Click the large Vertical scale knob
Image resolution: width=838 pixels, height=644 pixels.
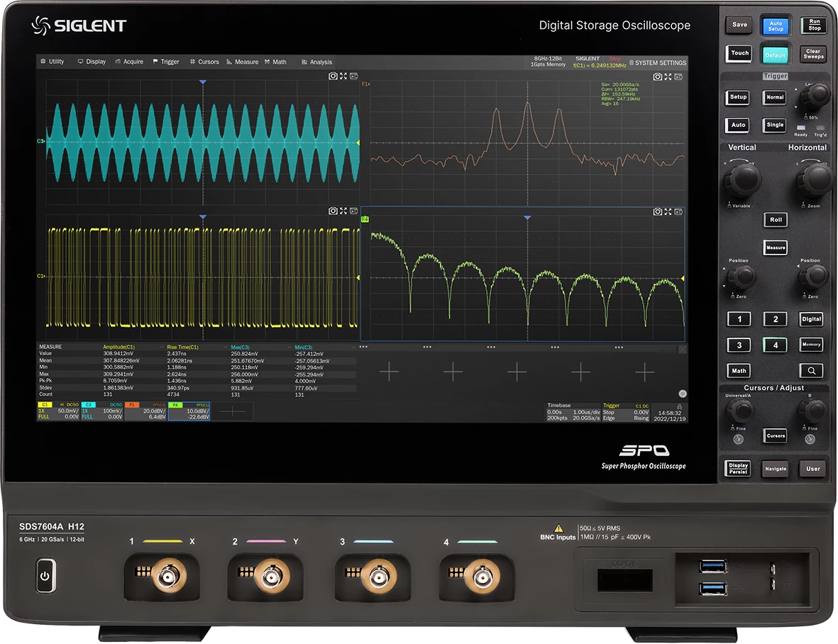742,179
